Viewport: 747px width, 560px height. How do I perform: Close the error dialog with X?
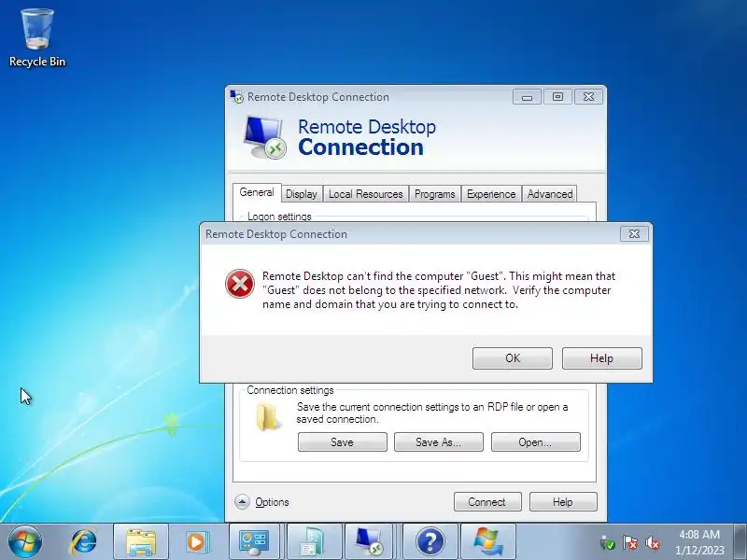coord(634,234)
